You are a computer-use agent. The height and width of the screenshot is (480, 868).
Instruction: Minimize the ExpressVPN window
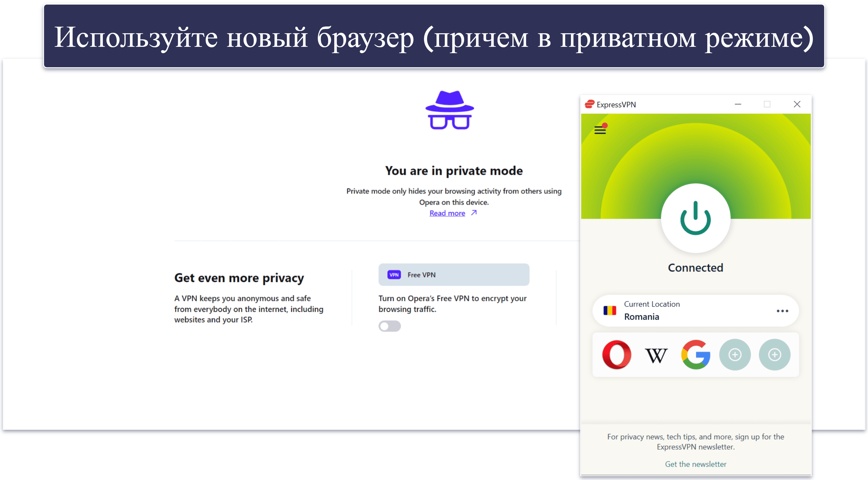point(738,104)
